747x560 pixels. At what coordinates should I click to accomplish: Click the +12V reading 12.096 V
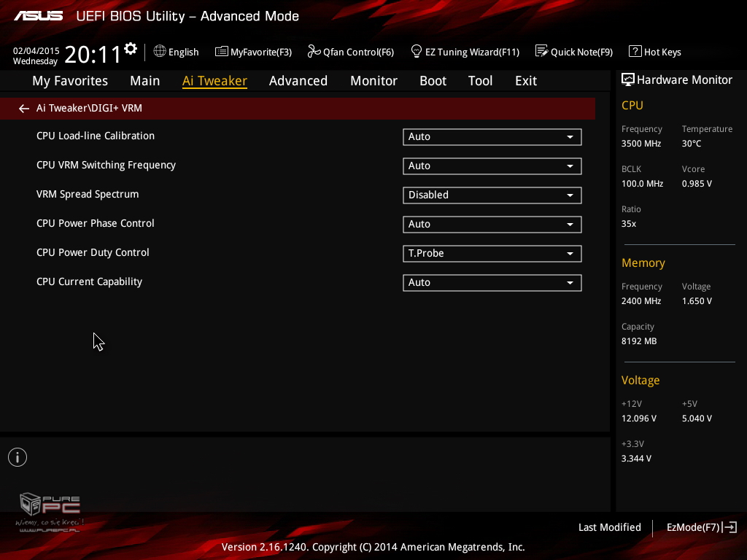(639, 418)
